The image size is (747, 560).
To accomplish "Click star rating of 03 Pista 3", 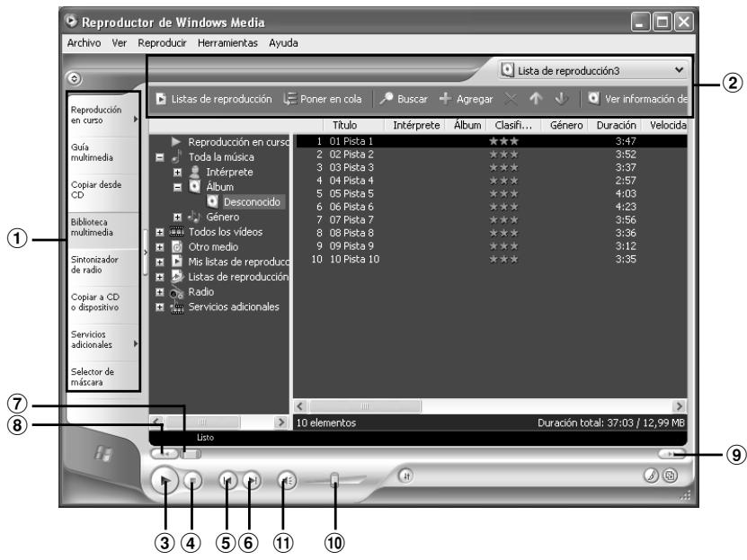I will click(x=503, y=167).
